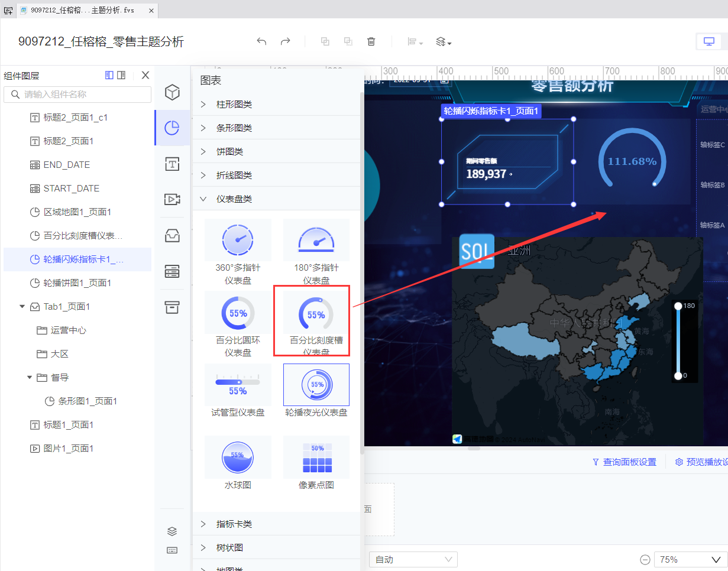
Task: Select the chart pie sidebar icon
Action: pos(172,128)
